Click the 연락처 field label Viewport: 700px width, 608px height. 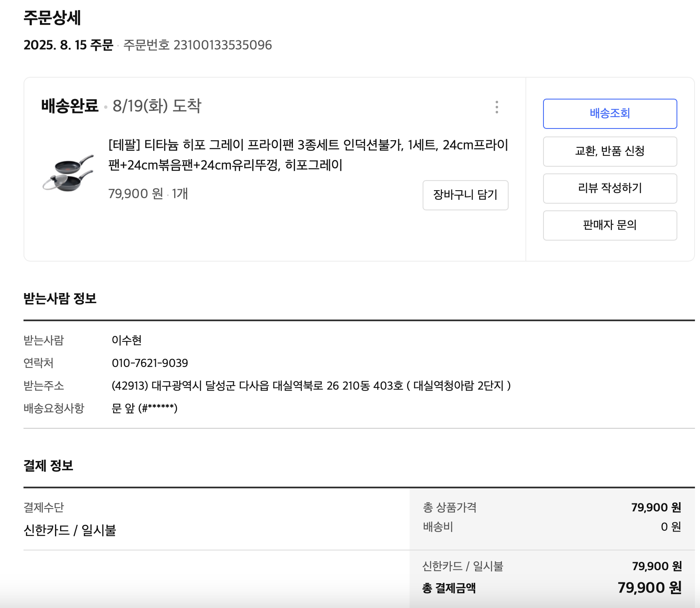coord(39,363)
